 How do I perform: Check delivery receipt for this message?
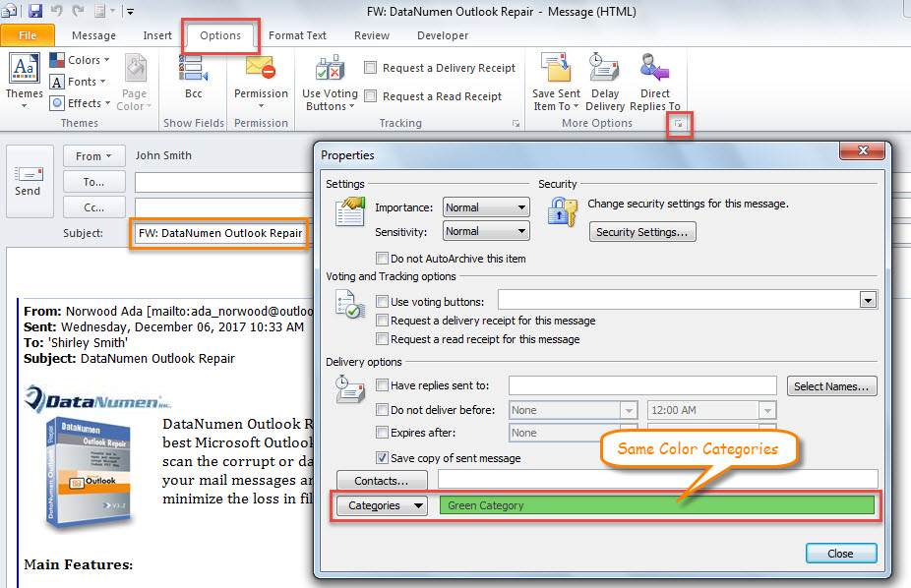(382, 320)
